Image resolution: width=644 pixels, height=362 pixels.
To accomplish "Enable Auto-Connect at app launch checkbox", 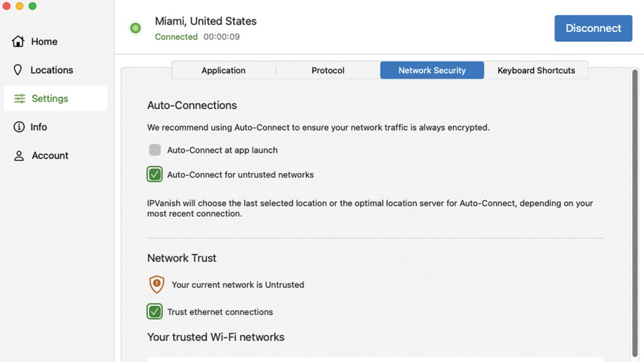I will [x=155, y=150].
